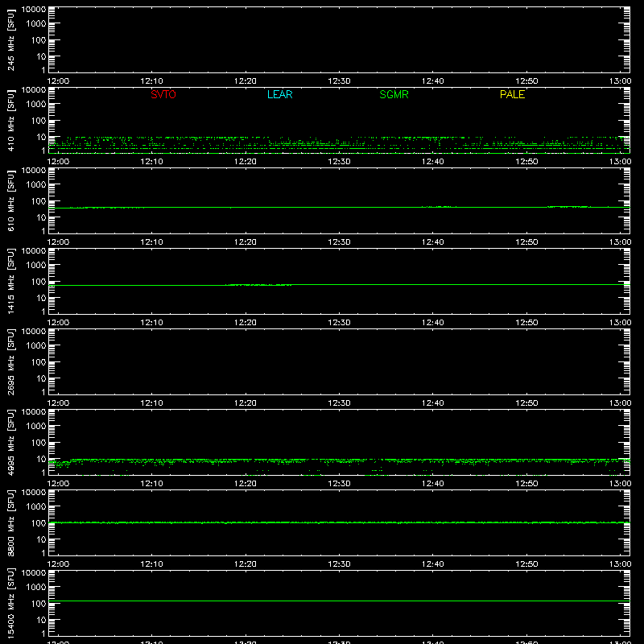Click the 100 tick on 15400 MHz axis
644x644 pixels.
coord(39,603)
